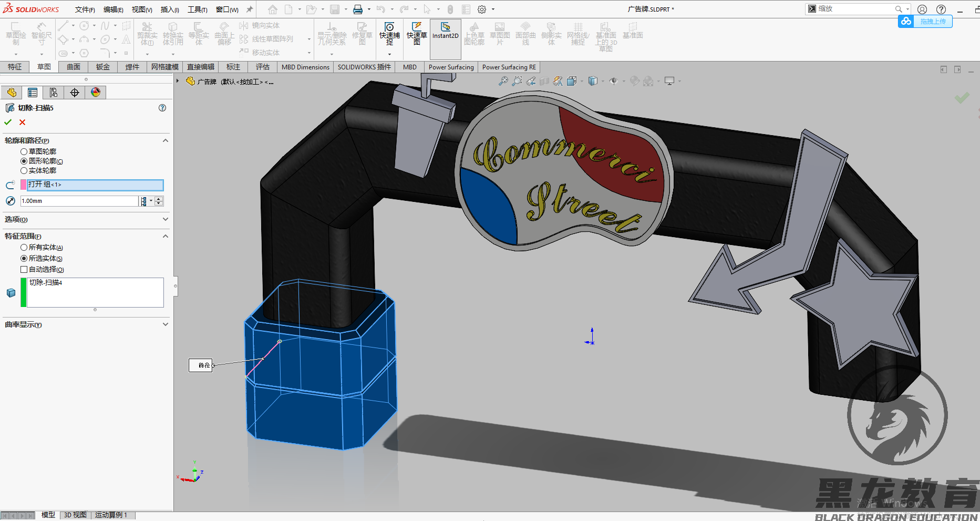Expand the 选项 section
Screen dimensions: 980x521
coord(165,219)
